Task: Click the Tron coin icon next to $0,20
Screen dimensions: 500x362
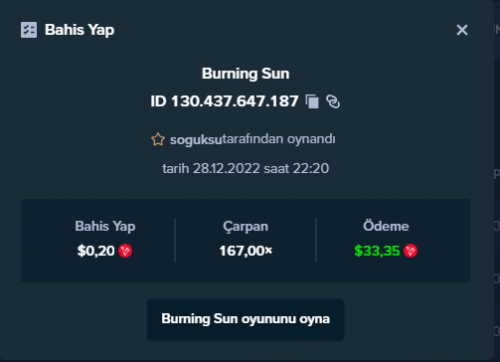Action: pyautogui.click(x=125, y=251)
